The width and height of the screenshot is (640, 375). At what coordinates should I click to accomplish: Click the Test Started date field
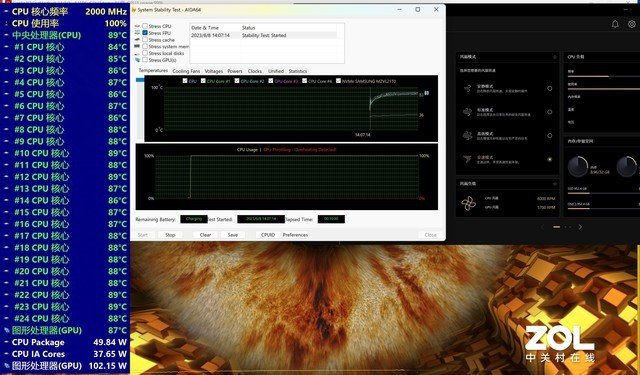point(261,219)
